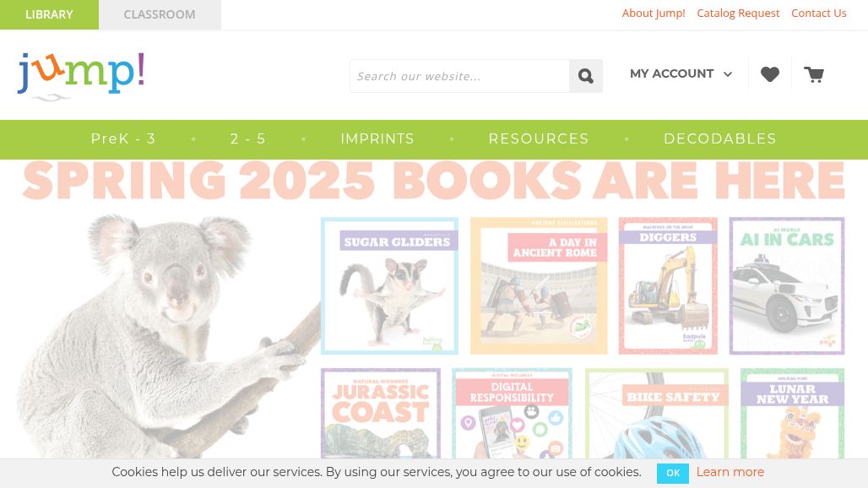Select the Bike Safety book cover
This screenshot has height=488, width=868.
(x=657, y=414)
